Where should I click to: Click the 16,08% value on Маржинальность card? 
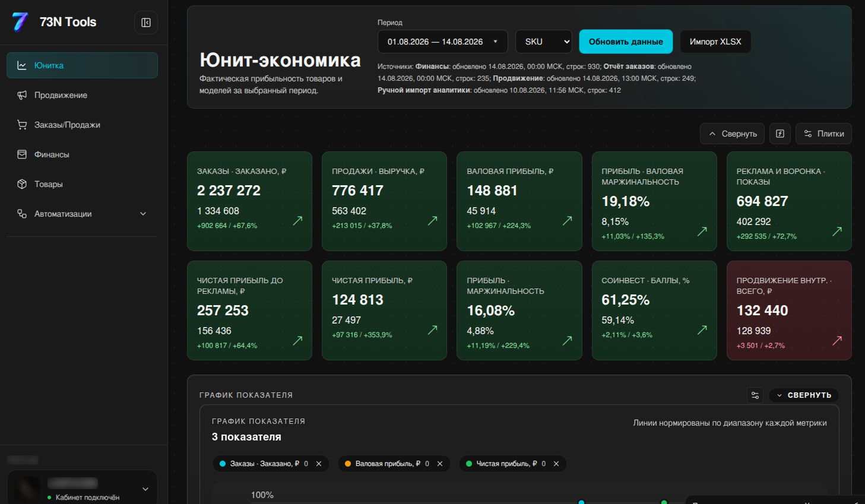pos(491,310)
